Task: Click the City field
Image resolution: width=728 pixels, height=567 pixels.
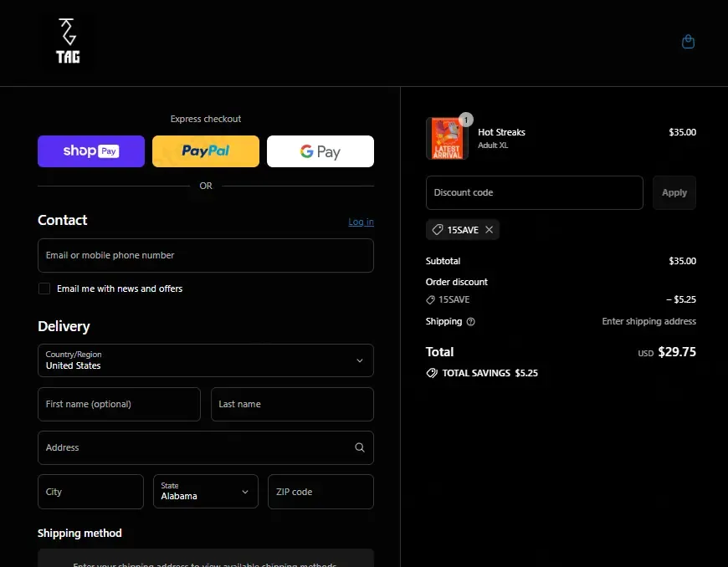Action: 90,492
